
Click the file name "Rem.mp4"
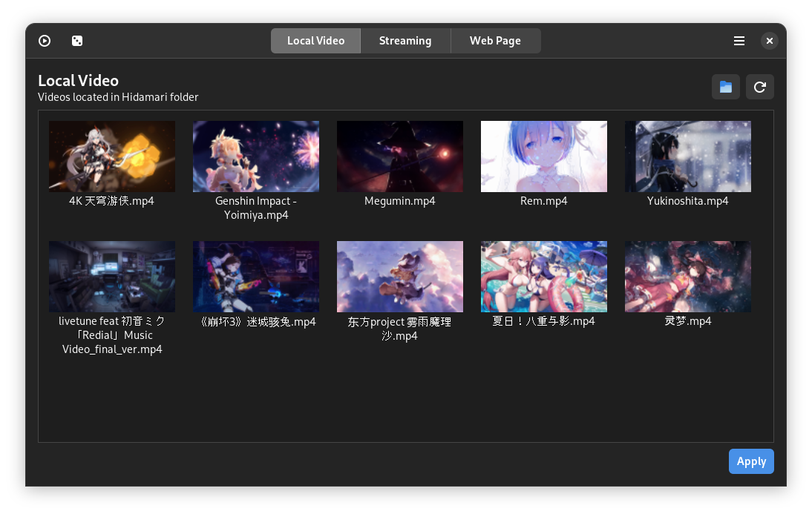coord(544,201)
